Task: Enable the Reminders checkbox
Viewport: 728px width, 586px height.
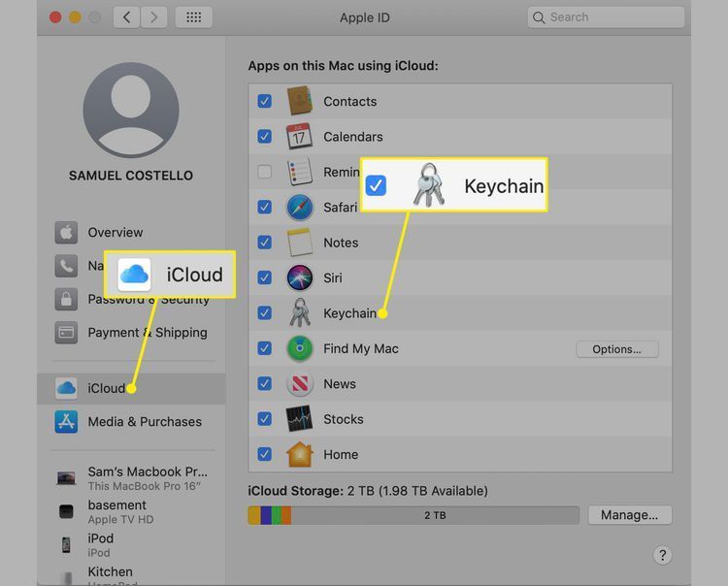Action: click(264, 172)
